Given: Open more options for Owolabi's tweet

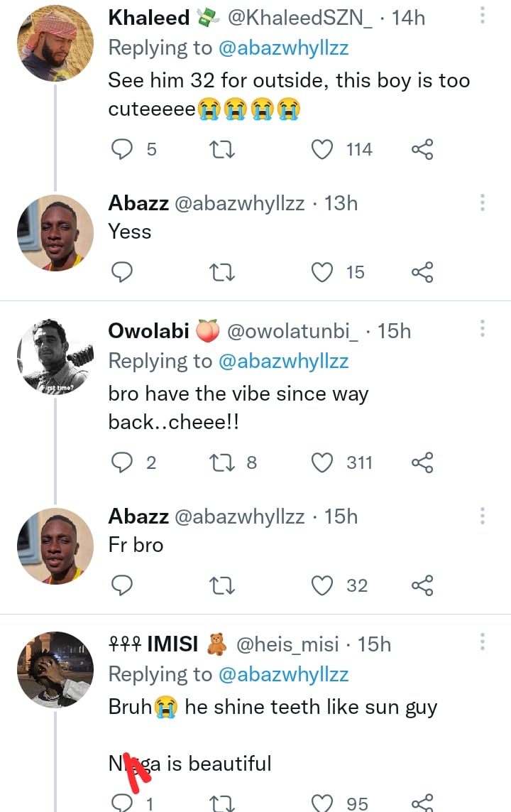Looking at the screenshot, I should (482, 330).
